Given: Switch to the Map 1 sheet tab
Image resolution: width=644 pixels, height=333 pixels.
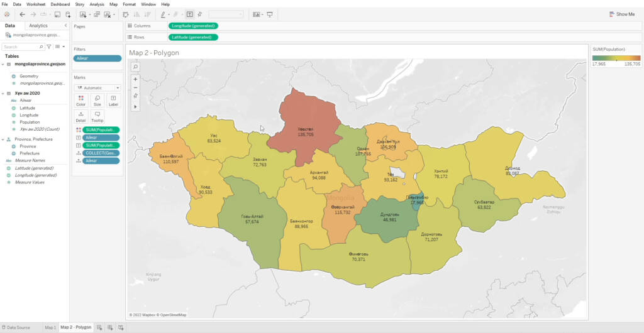Looking at the screenshot, I should tap(50, 327).
